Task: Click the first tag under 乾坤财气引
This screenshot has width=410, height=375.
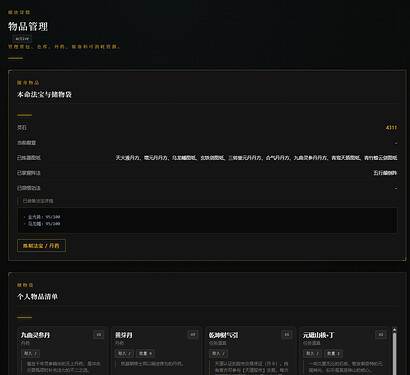Action: click(219, 353)
